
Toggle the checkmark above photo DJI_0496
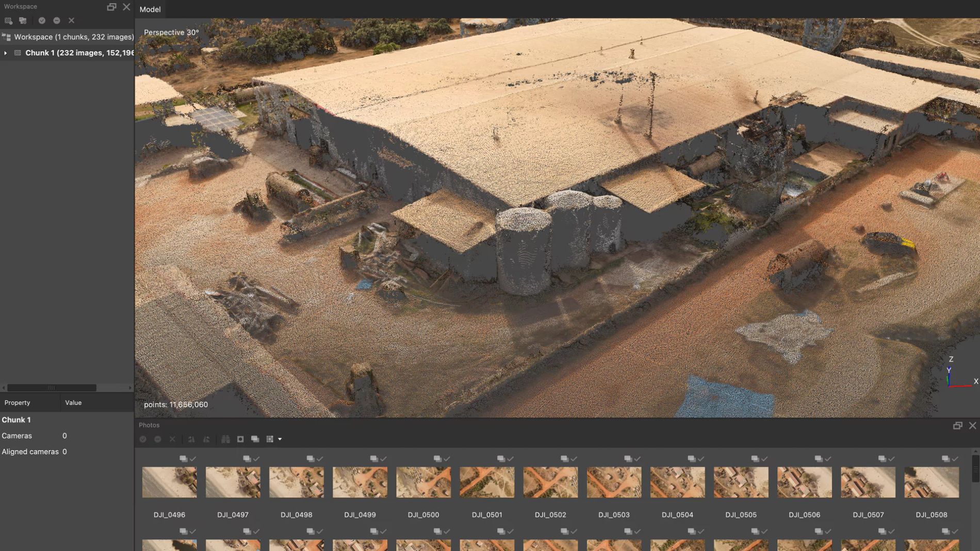click(x=193, y=459)
